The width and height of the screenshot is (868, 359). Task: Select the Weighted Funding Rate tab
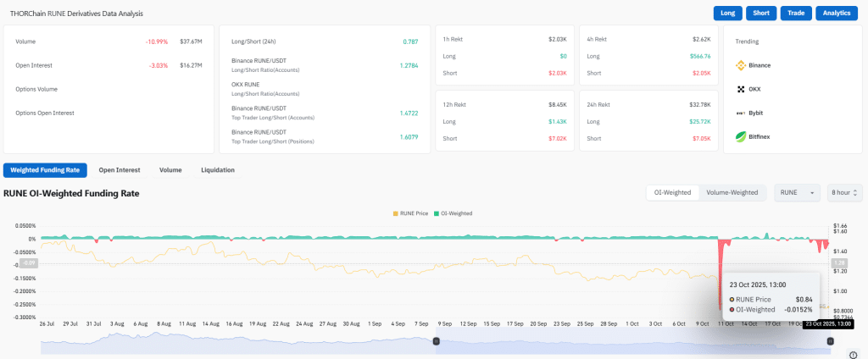[x=45, y=170]
